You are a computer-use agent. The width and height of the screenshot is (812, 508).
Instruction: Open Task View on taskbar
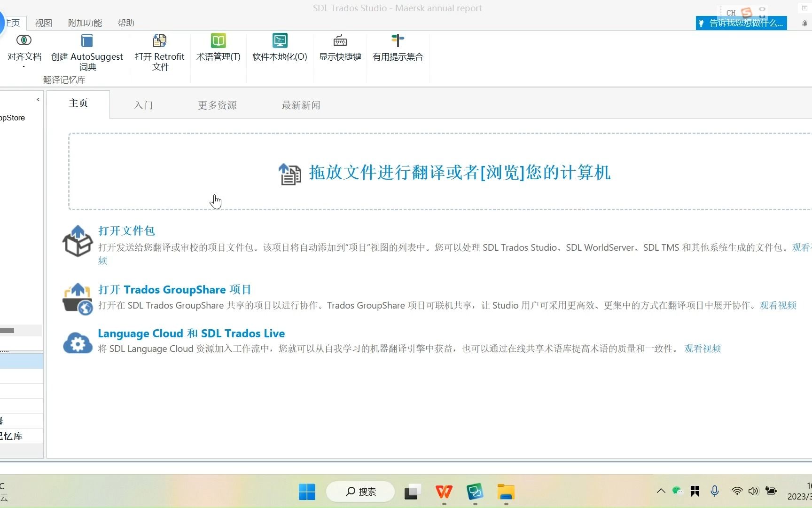coord(412,492)
